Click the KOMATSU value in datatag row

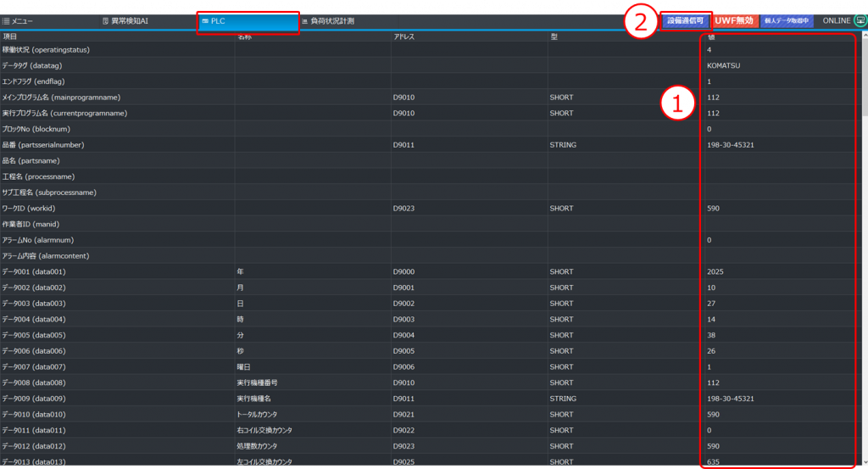[723, 66]
